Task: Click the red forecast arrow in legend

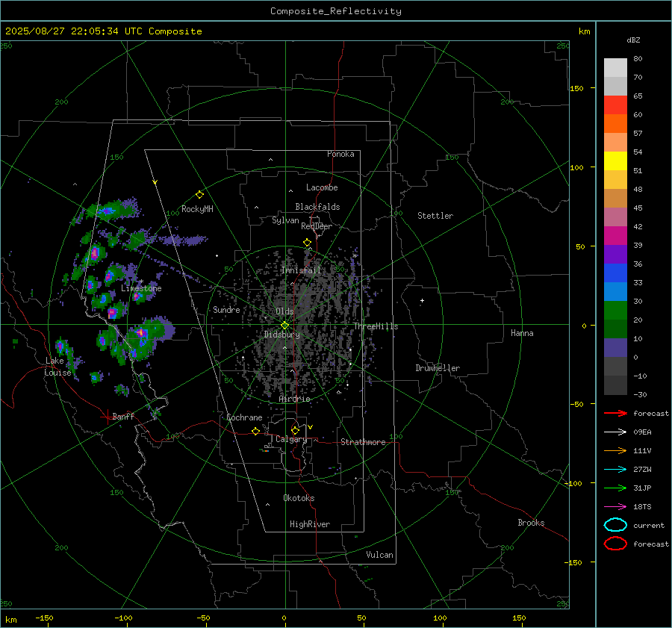Action: (x=615, y=413)
